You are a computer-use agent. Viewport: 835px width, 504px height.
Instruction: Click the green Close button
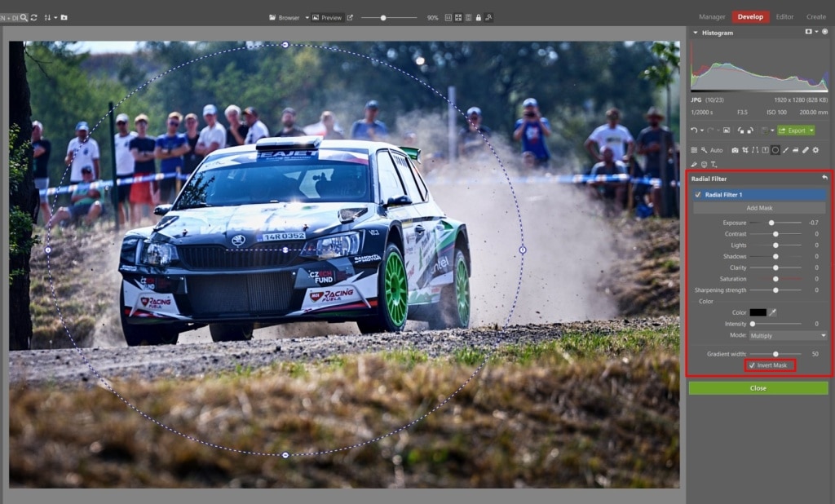(758, 388)
